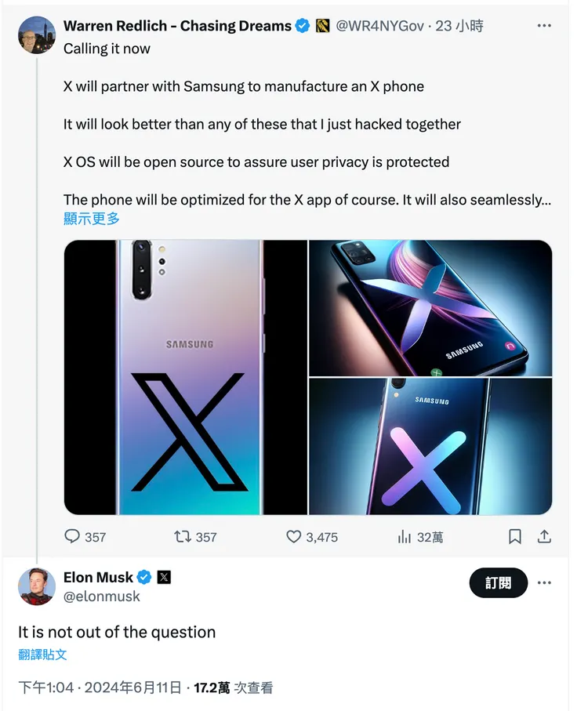The image size is (588, 711).
Task: Click the retweet icon
Action: pyautogui.click(x=183, y=537)
